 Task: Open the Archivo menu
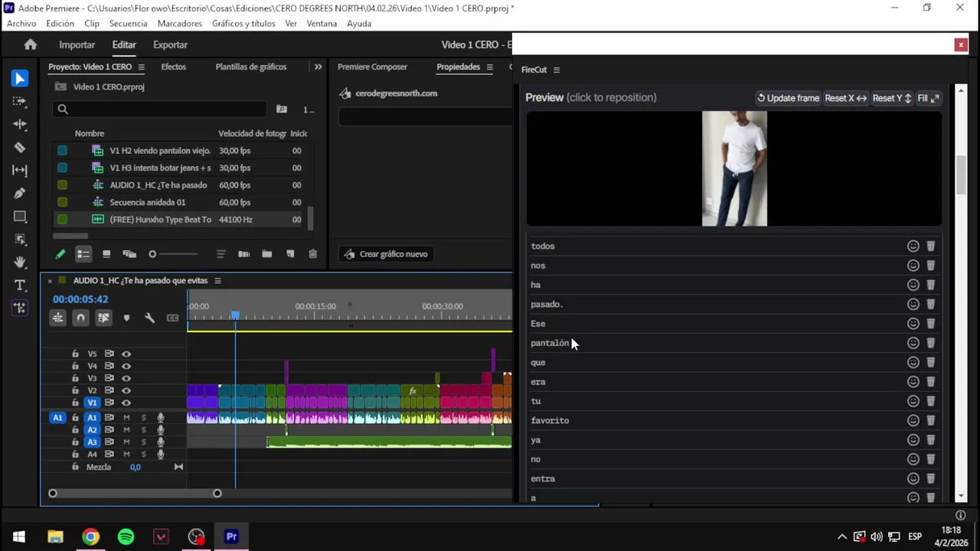pyautogui.click(x=21, y=24)
